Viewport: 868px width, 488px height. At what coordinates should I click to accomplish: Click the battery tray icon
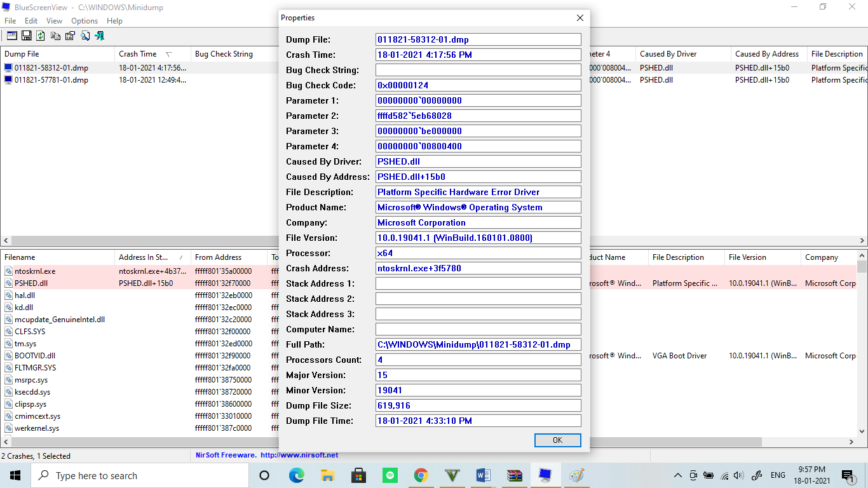point(709,475)
